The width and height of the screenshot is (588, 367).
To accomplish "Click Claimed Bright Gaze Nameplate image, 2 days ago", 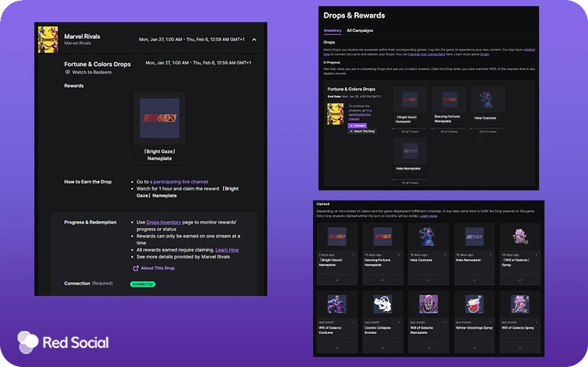I will point(337,237).
